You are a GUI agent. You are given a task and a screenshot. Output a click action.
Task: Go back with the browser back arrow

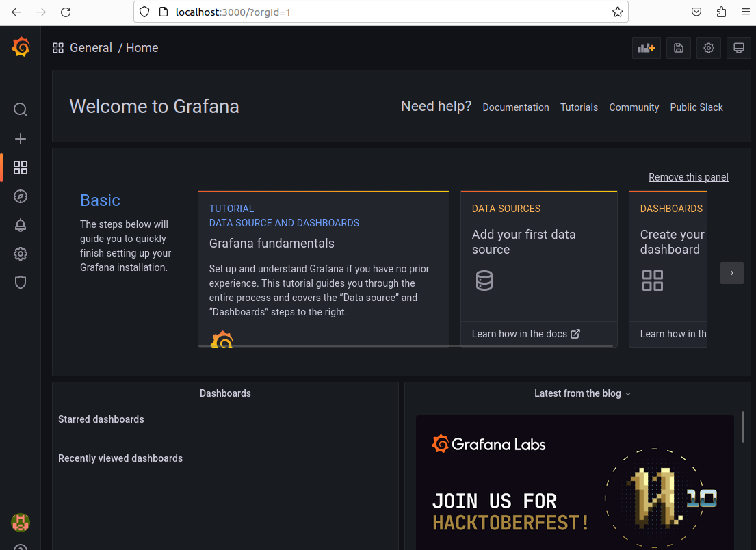click(16, 12)
